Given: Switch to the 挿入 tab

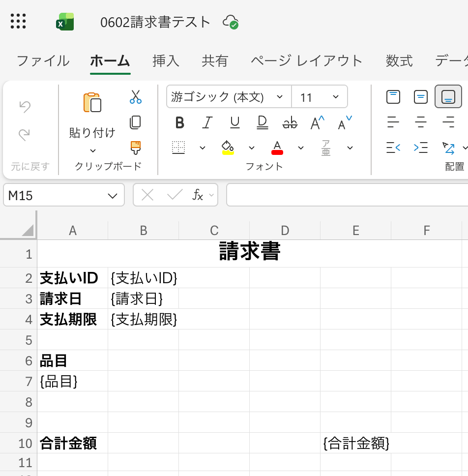Looking at the screenshot, I should tap(166, 60).
